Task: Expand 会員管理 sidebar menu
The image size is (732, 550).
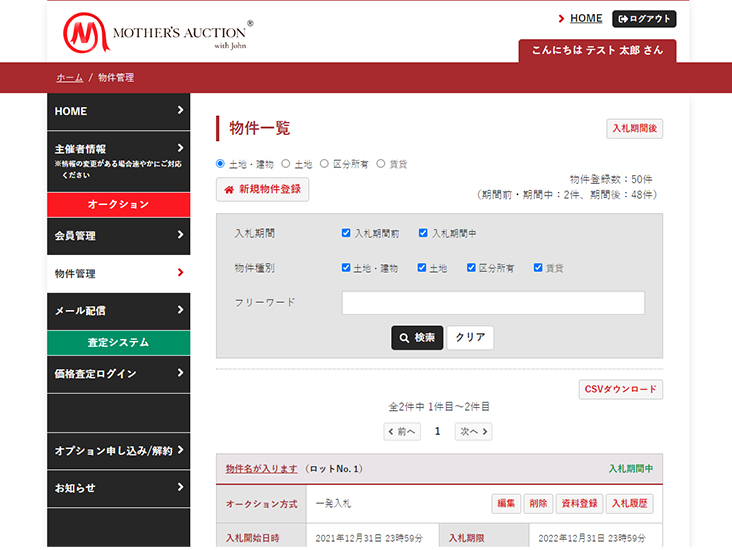Action: click(118, 236)
